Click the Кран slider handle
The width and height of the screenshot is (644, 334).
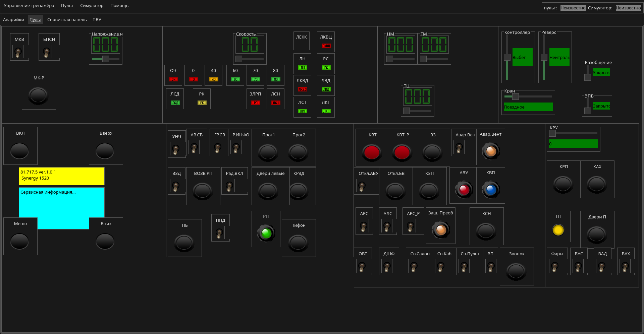pos(516,96)
